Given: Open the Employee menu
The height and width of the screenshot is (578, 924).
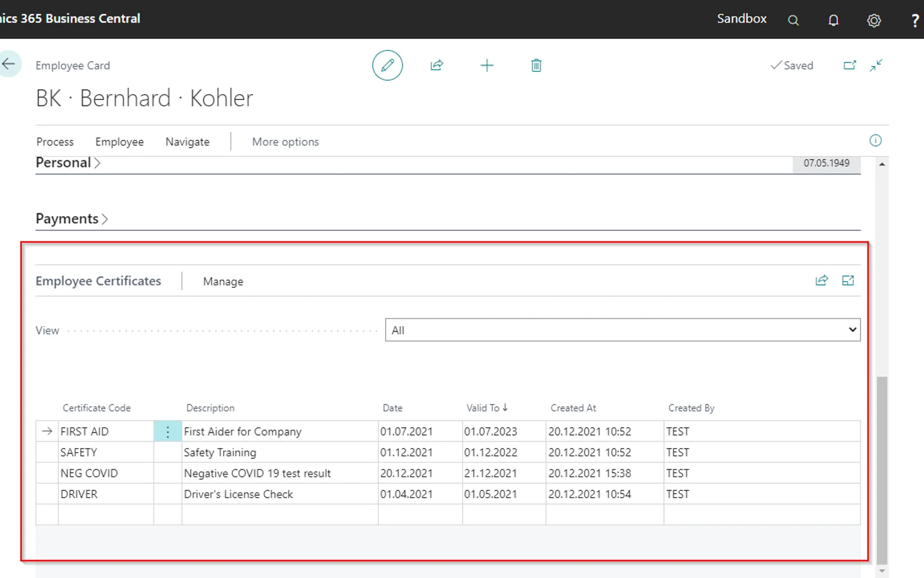Looking at the screenshot, I should 120,142.
